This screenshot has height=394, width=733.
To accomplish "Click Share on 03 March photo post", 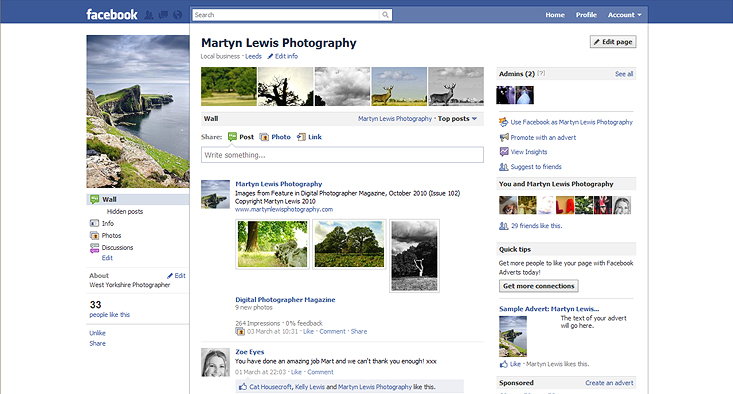I will (x=359, y=331).
